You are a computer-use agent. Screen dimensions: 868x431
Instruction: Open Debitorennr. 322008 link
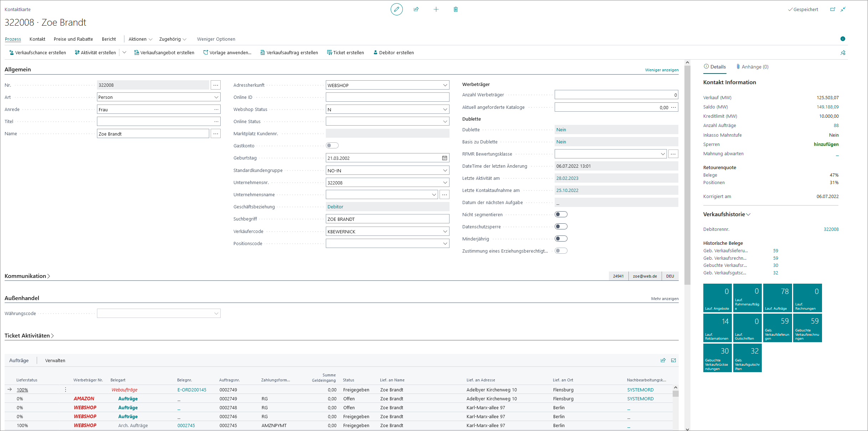831,229
